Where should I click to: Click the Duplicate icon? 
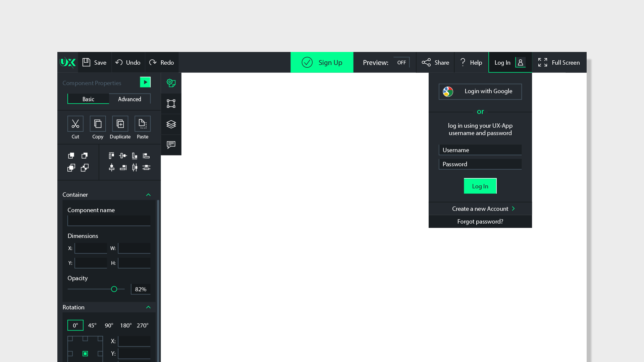(120, 124)
